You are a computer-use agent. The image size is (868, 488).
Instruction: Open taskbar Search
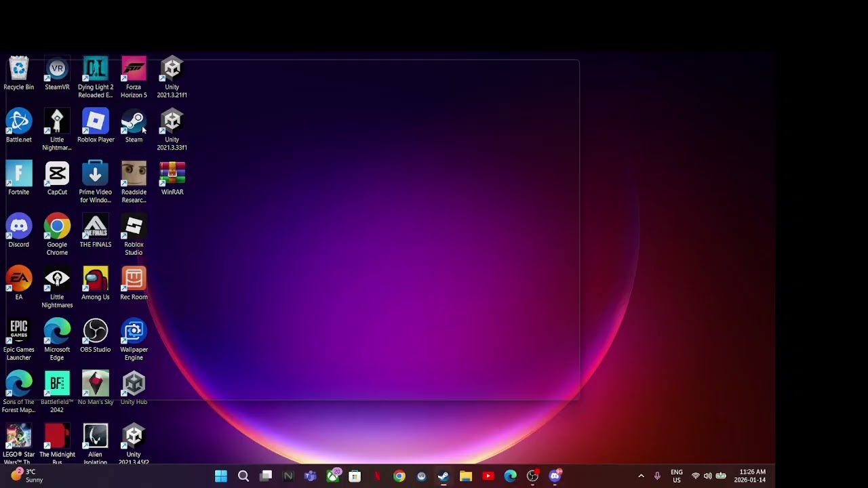[243, 476]
